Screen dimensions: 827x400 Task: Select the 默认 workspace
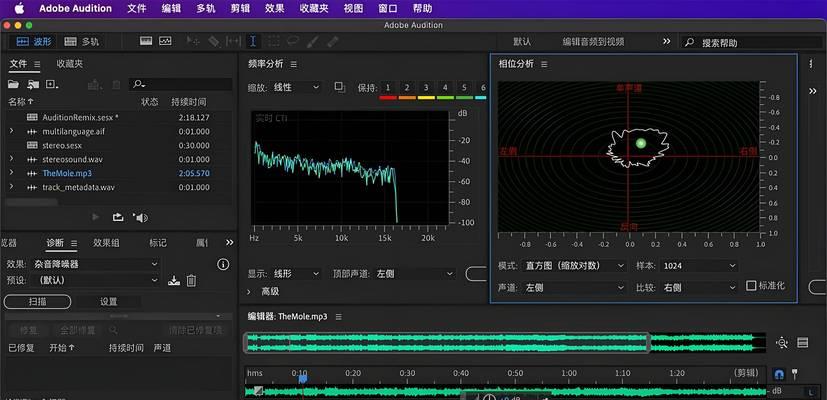(522, 42)
